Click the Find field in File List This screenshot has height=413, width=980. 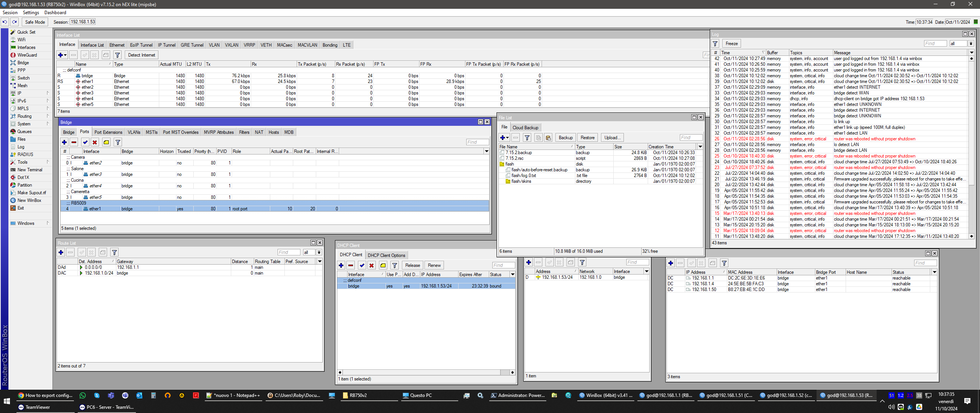coord(691,138)
